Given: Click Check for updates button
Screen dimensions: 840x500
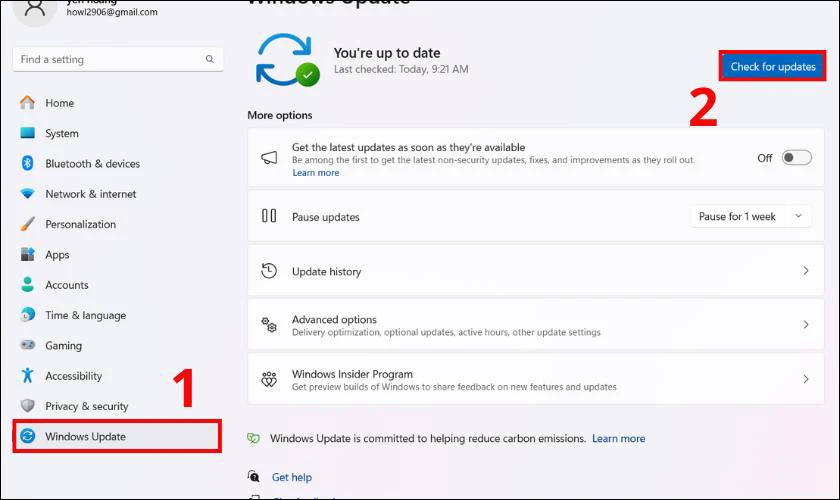Looking at the screenshot, I should coord(772,66).
